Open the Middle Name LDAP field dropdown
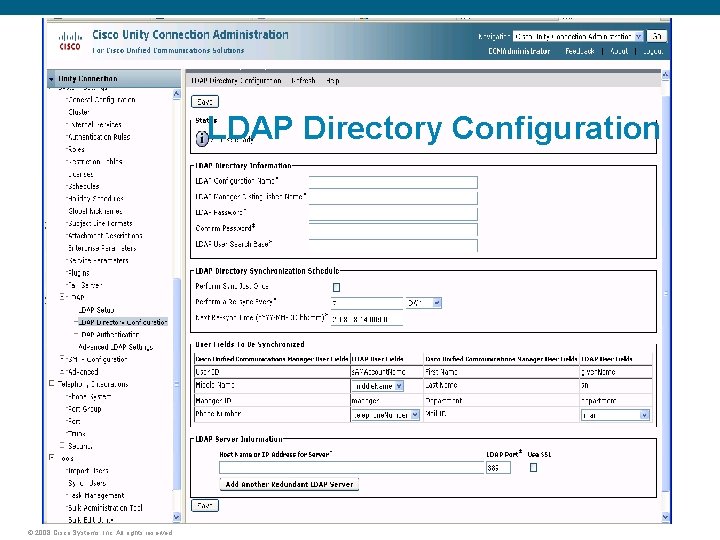Viewport: 720px width, 540px height. point(377,386)
